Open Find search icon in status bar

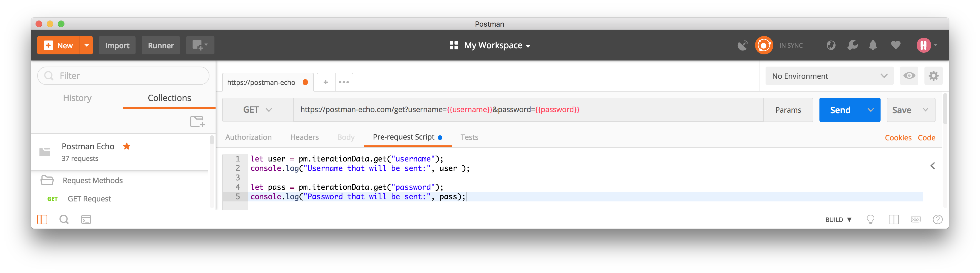[x=64, y=219]
